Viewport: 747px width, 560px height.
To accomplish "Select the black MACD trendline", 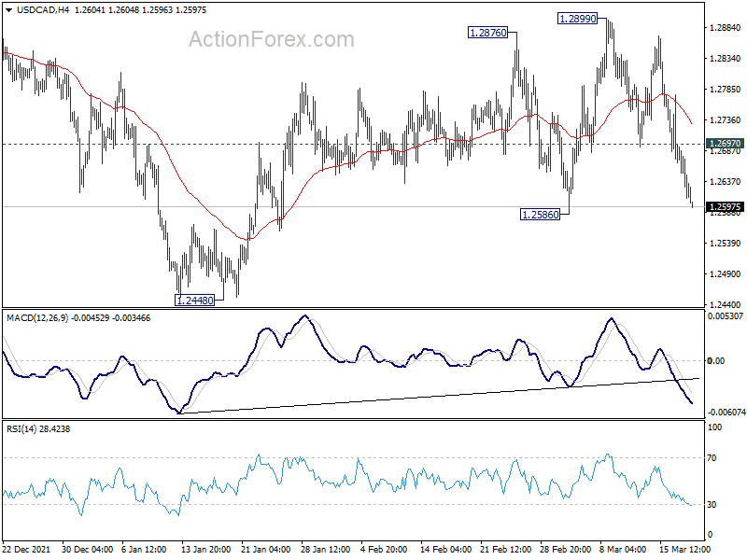I will tap(438, 396).
